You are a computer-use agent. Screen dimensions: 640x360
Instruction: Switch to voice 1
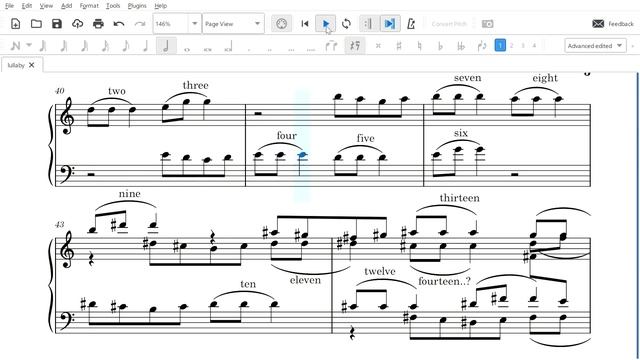(x=500, y=45)
